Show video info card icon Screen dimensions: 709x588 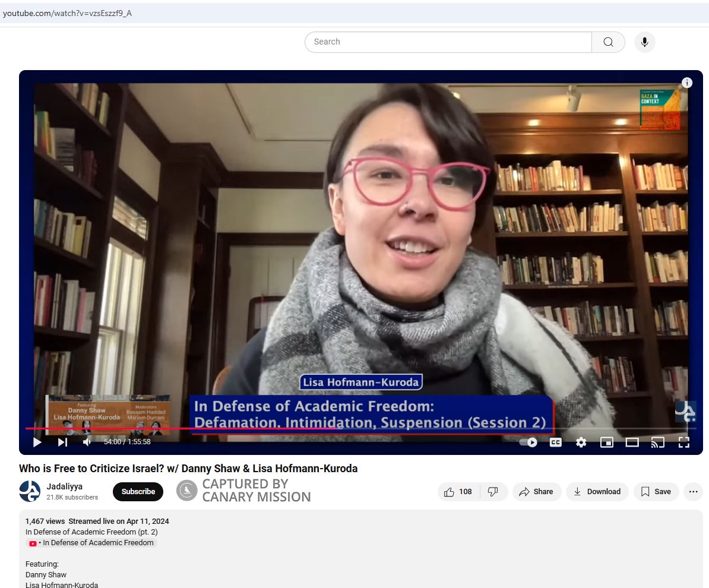point(686,83)
